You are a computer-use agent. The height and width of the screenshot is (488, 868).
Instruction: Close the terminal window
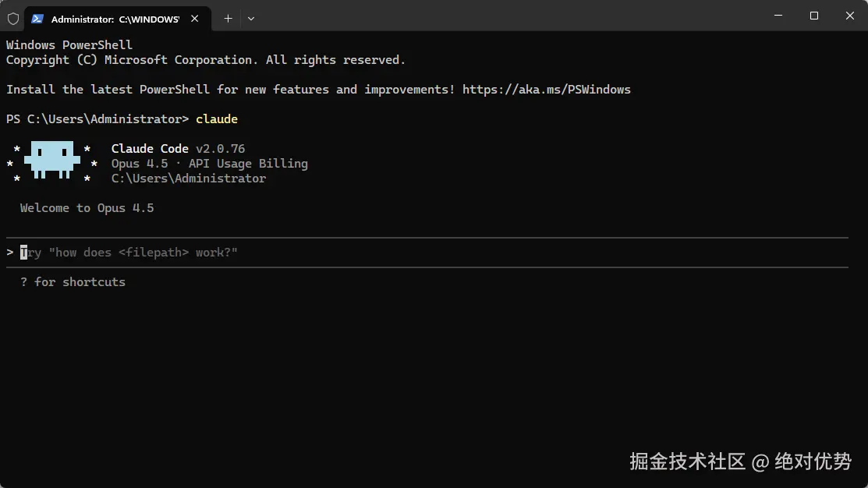pyautogui.click(x=849, y=16)
